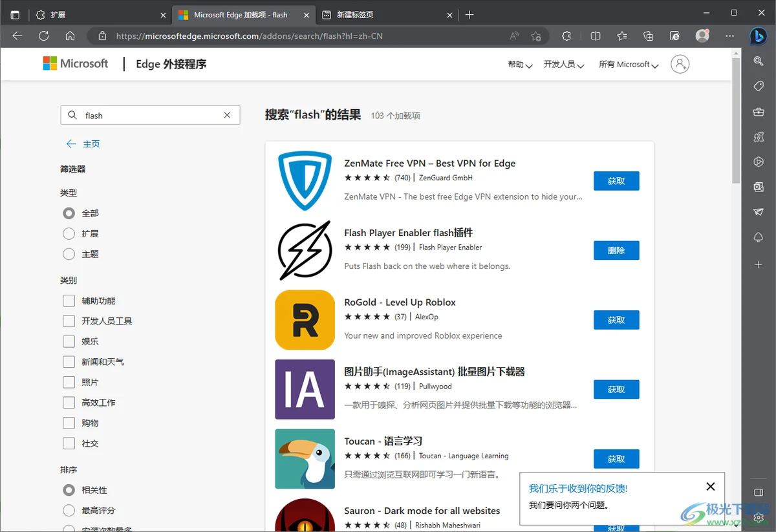Expand the 开发人员 dropdown
Image resolution: width=776 pixels, height=532 pixels.
(564, 65)
